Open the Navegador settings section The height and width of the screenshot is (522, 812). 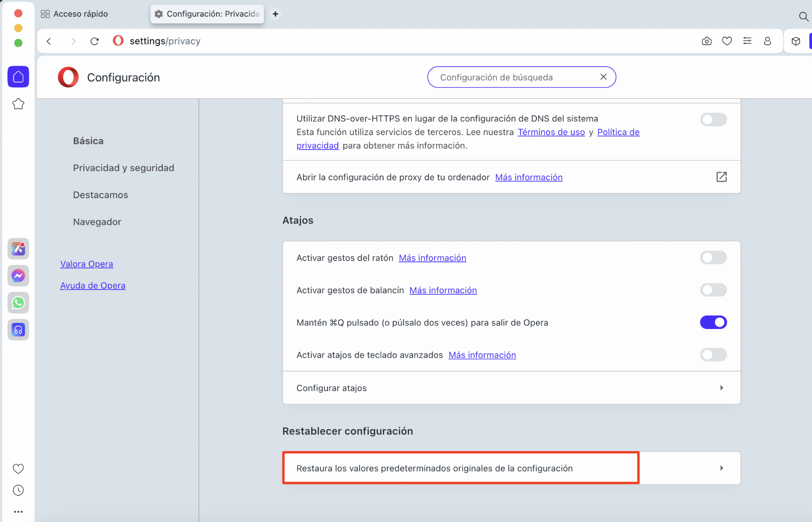tap(97, 222)
